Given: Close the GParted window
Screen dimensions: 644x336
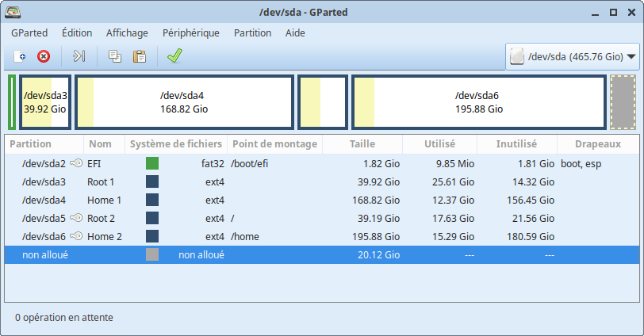Looking at the screenshot, I should click(631, 13).
